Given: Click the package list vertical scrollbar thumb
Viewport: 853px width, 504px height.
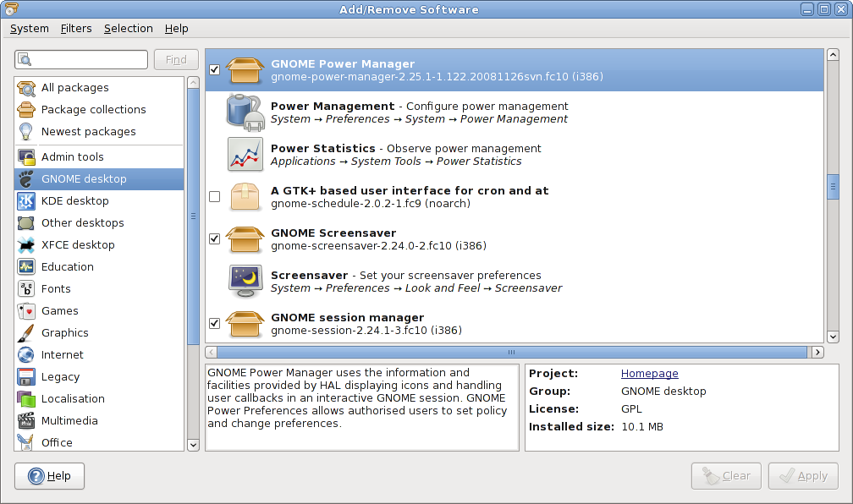Looking at the screenshot, I should click(833, 187).
